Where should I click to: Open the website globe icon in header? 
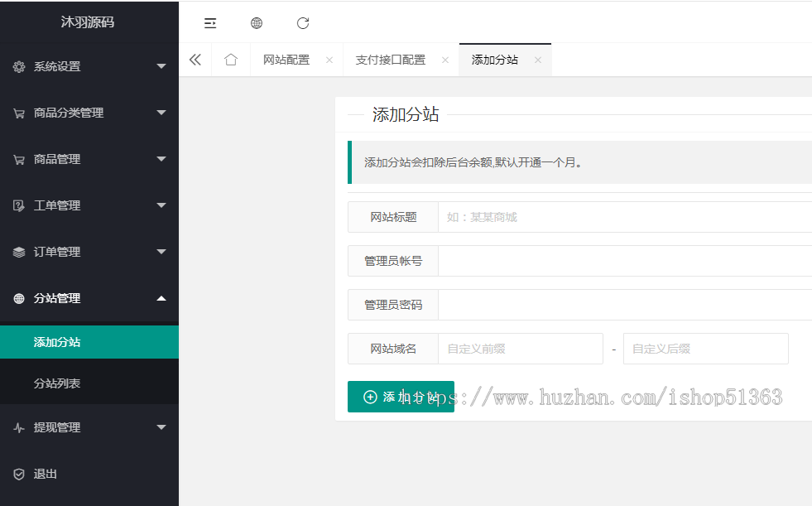[257, 23]
